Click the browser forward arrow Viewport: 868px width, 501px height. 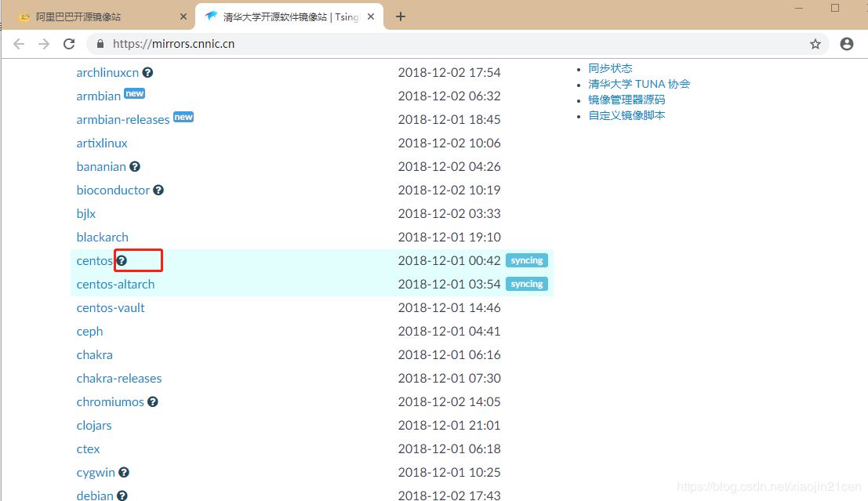(44, 44)
